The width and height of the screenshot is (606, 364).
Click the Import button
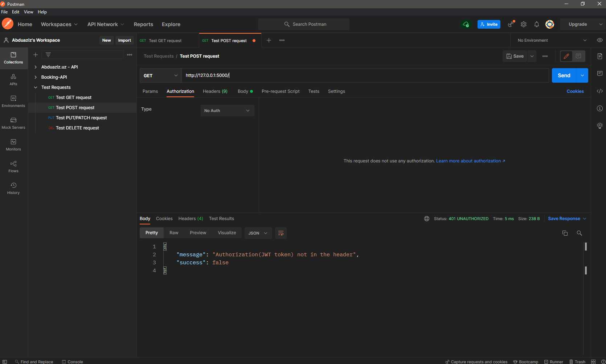pos(124,40)
